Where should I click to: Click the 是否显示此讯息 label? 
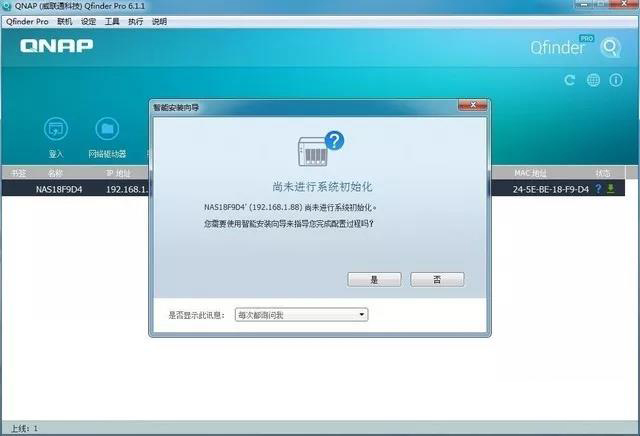click(196, 315)
